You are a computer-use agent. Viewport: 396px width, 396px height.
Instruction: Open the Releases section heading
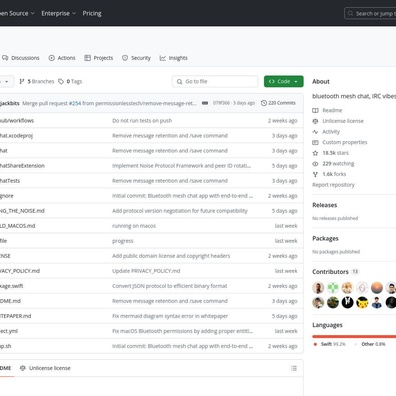click(x=325, y=205)
